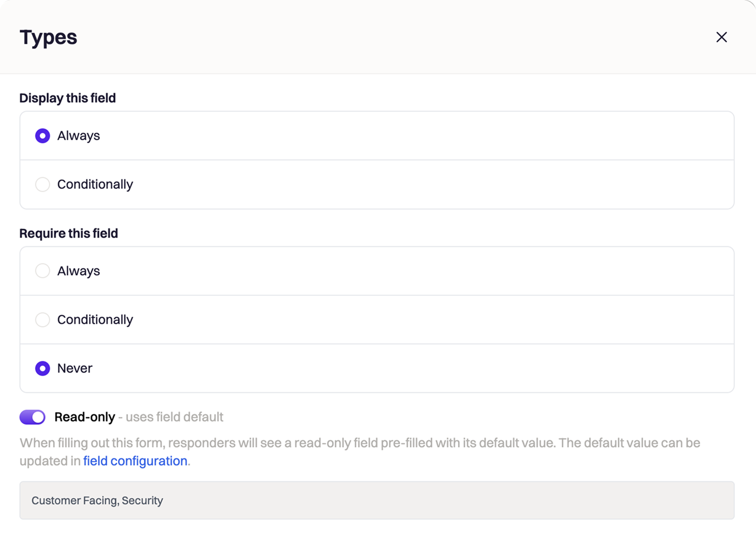Click the 'uses field default' hint text

click(174, 417)
